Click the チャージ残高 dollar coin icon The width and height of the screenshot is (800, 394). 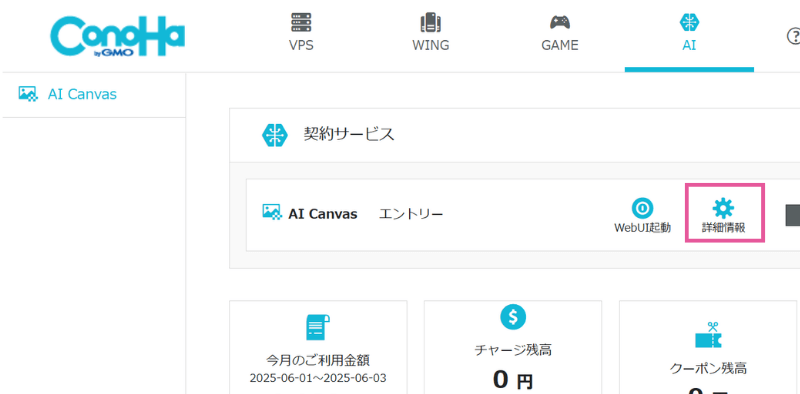click(513, 317)
